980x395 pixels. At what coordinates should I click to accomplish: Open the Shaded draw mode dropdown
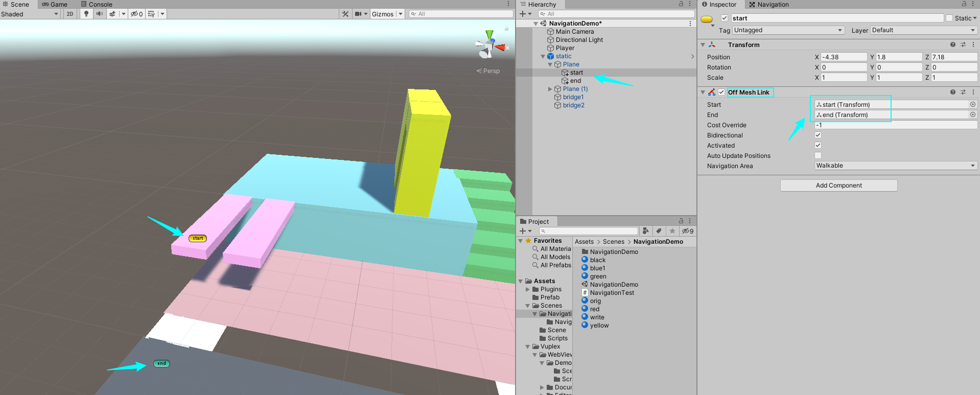tap(31, 14)
